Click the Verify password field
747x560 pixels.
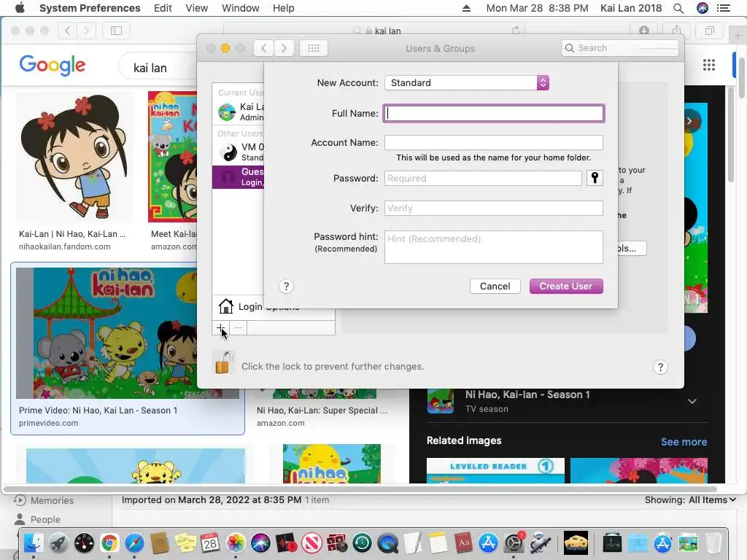pyautogui.click(x=494, y=208)
